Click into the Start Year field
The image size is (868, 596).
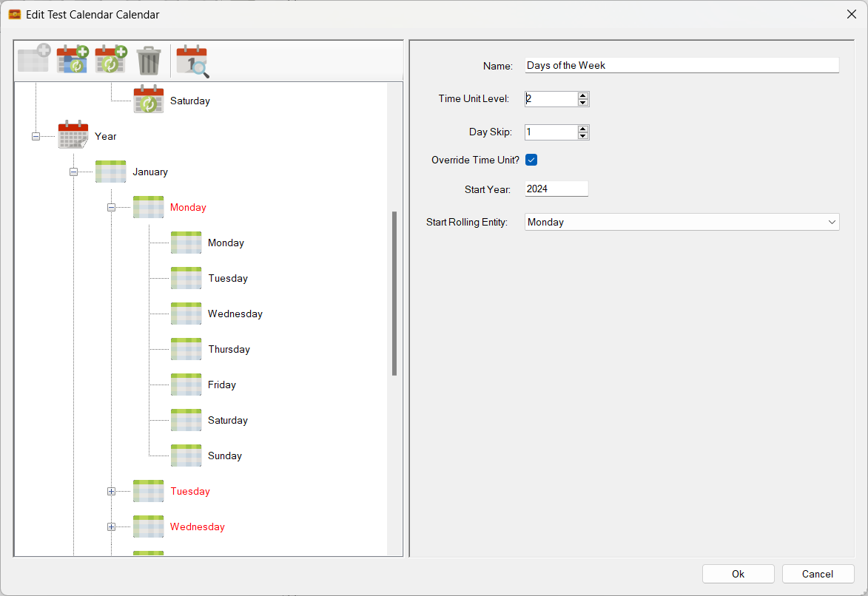point(556,189)
